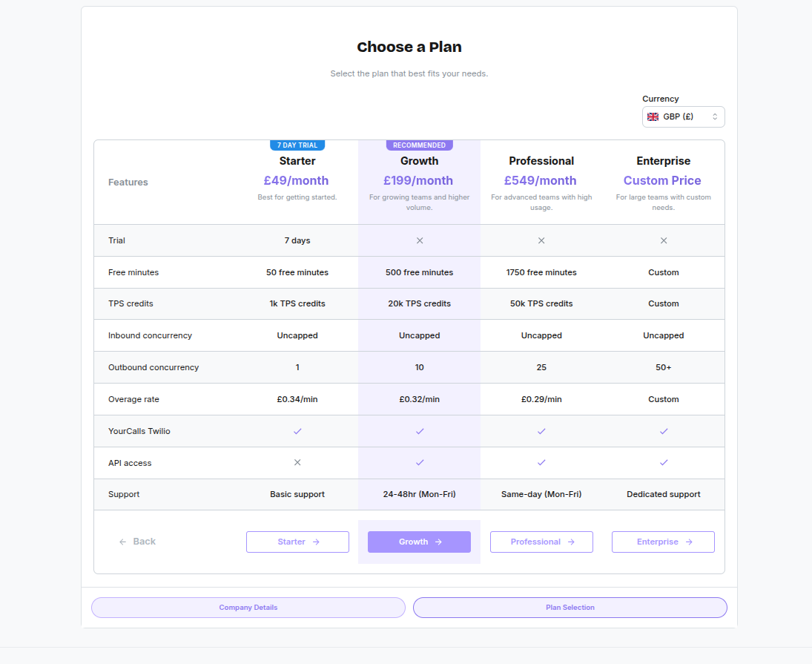Click '20k TPS credits' cell
This screenshot has height=664, width=812.
[x=420, y=303]
